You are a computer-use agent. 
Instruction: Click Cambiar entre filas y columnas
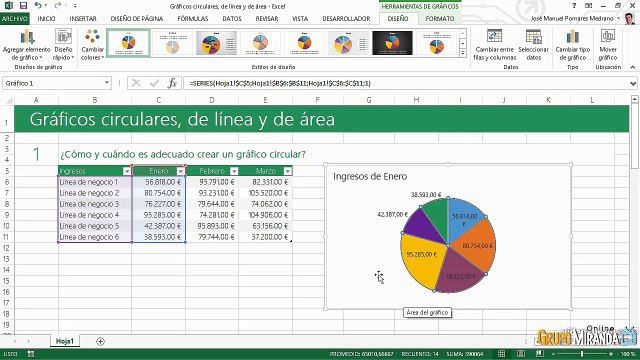pyautogui.click(x=494, y=45)
